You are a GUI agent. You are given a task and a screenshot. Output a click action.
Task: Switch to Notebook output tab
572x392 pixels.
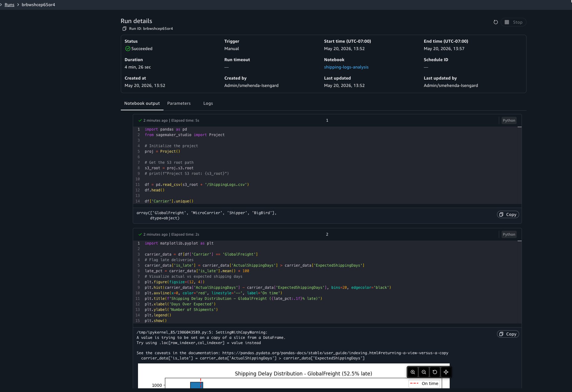click(x=142, y=103)
